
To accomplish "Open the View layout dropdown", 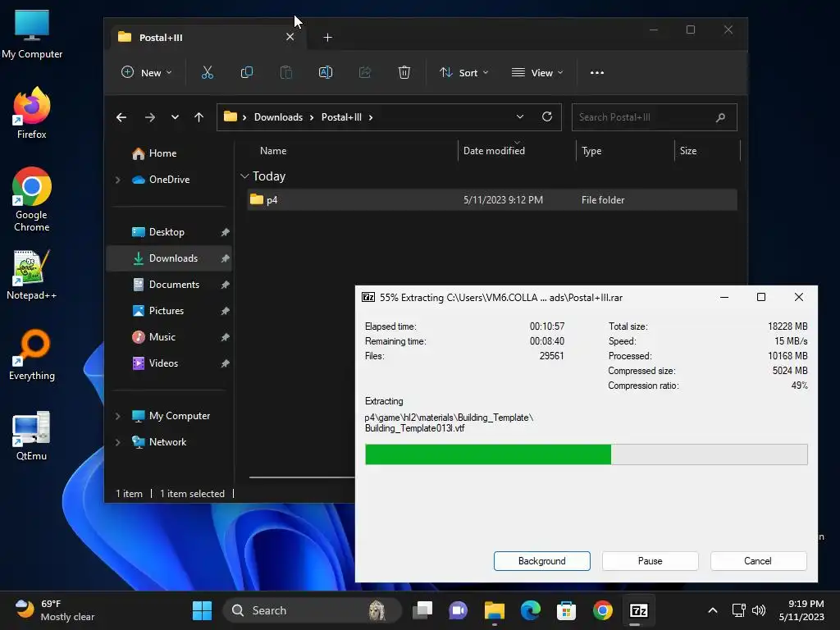I will 537,72.
